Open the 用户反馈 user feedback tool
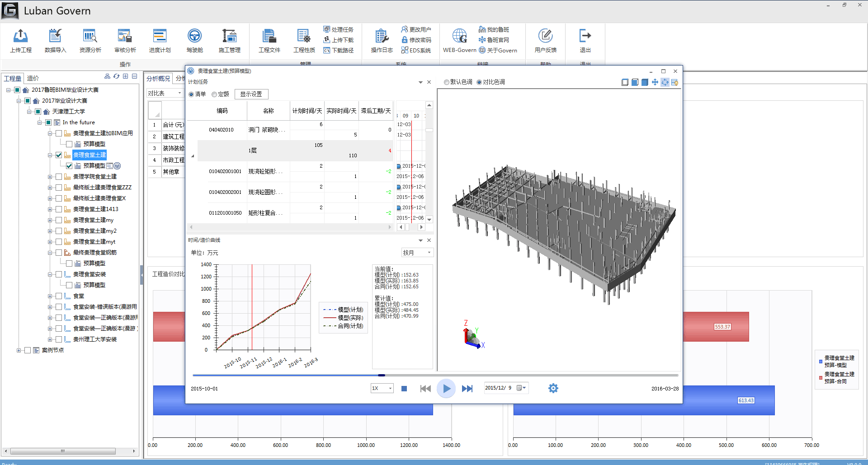Viewport: 868px width, 465px height. pos(545,41)
